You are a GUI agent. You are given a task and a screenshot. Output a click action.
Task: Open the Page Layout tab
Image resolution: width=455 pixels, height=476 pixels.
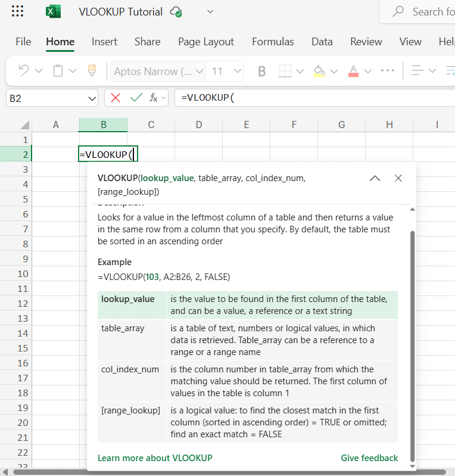tap(206, 42)
